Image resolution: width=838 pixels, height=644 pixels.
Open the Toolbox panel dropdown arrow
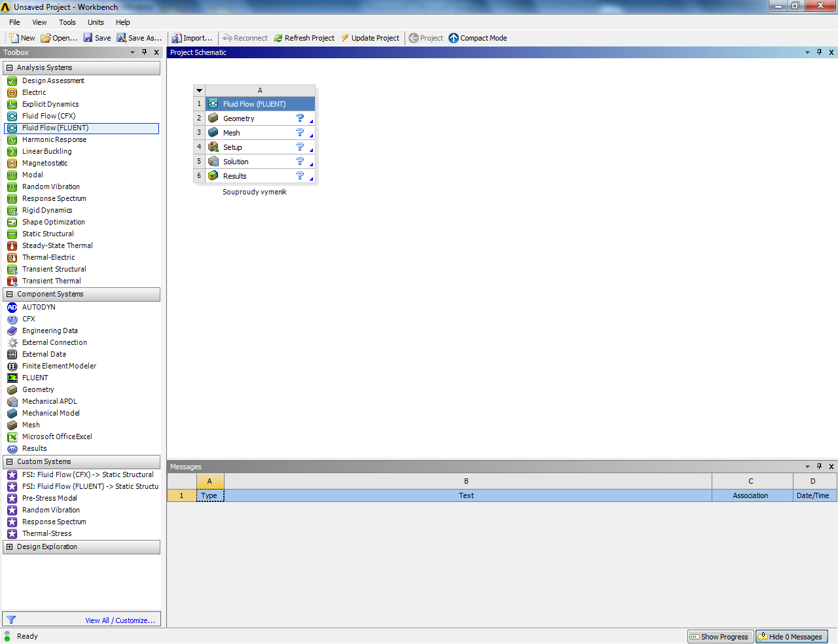click(x=133, y=52)
